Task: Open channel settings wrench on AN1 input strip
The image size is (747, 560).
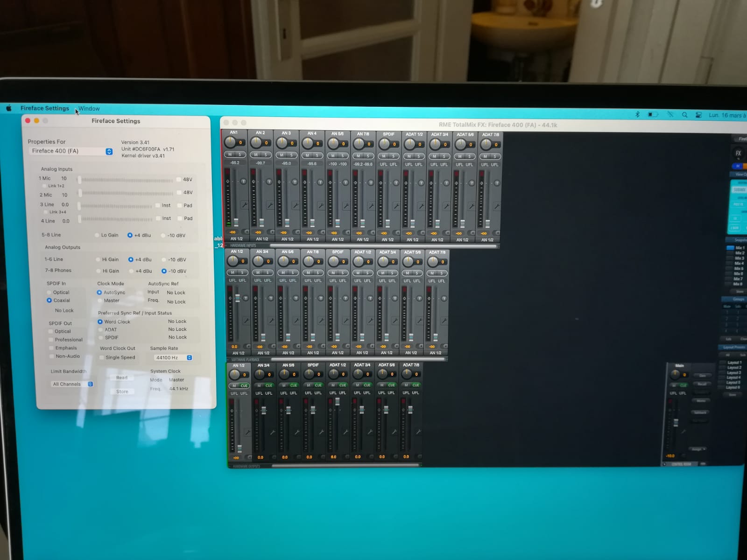Action: click(244, 204)
